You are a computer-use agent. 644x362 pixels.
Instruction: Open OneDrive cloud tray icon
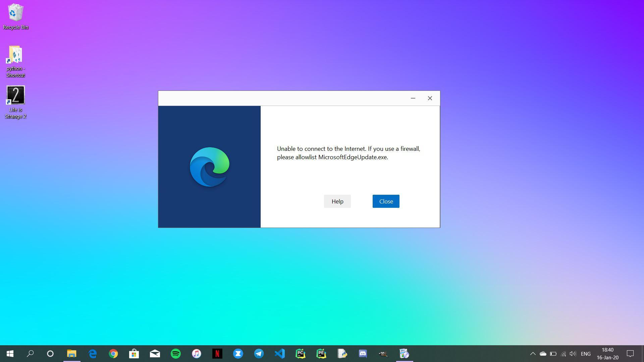543,354
